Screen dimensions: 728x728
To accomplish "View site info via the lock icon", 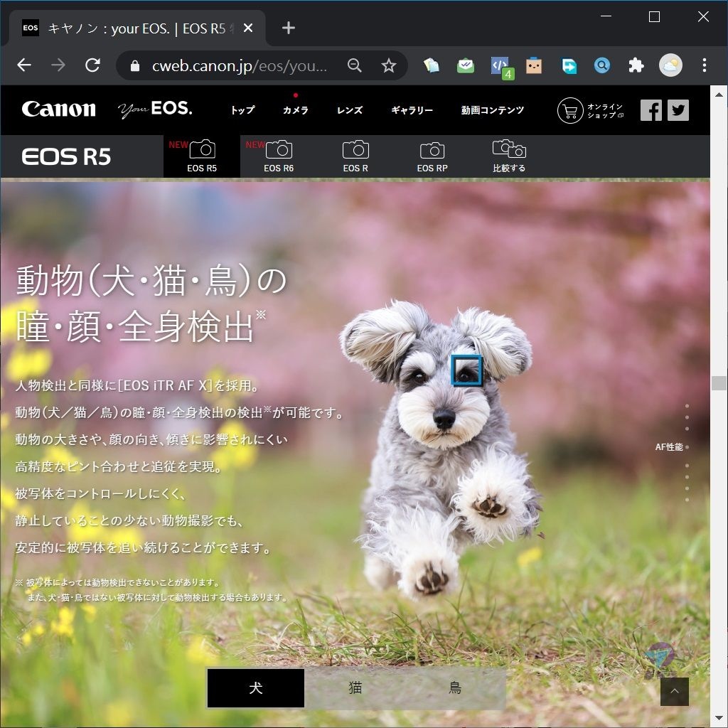I will click(135, 66).
